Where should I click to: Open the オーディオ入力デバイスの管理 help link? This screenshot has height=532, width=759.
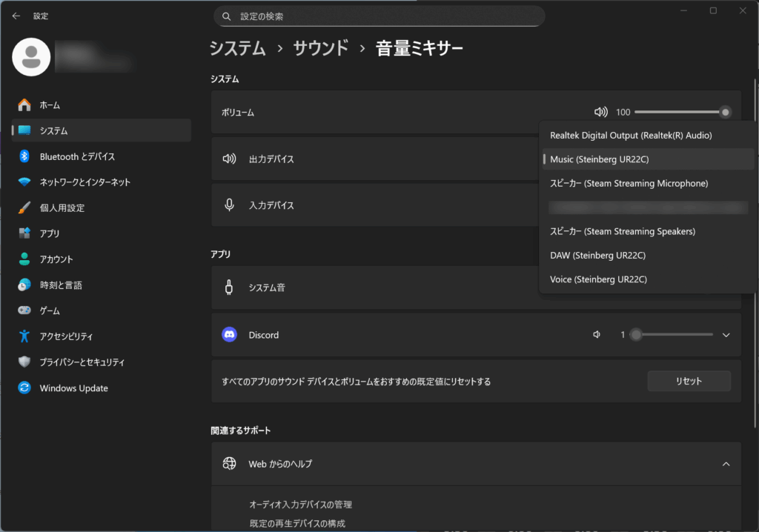tap(300, 505)
